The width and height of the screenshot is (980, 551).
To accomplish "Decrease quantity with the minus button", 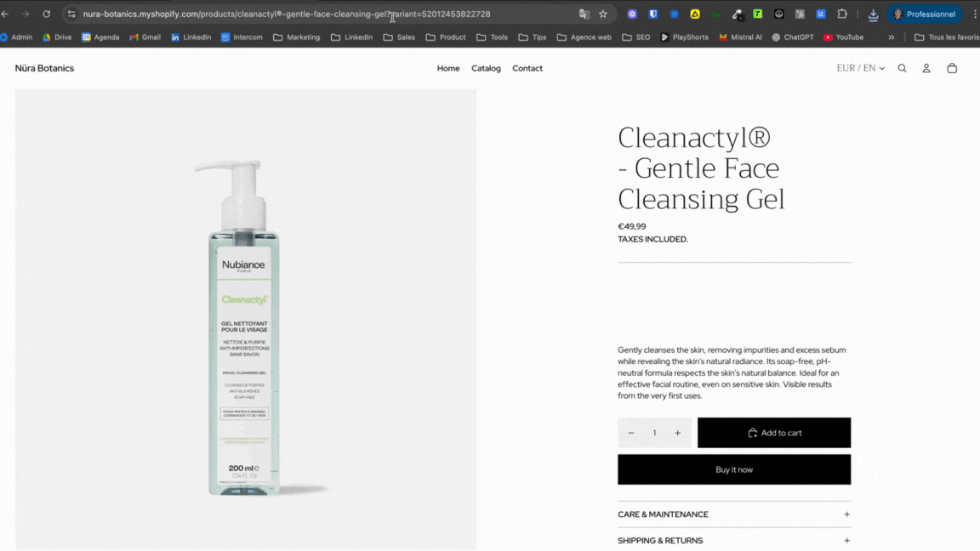I will point(631,433).
